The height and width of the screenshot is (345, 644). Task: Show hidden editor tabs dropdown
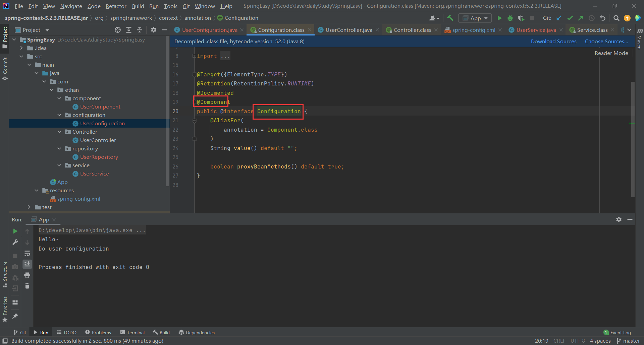coord(629,30)
